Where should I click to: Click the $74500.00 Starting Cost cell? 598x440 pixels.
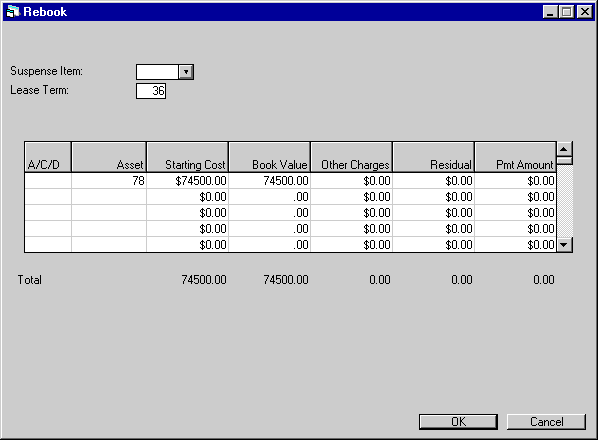tap(187, 181)
